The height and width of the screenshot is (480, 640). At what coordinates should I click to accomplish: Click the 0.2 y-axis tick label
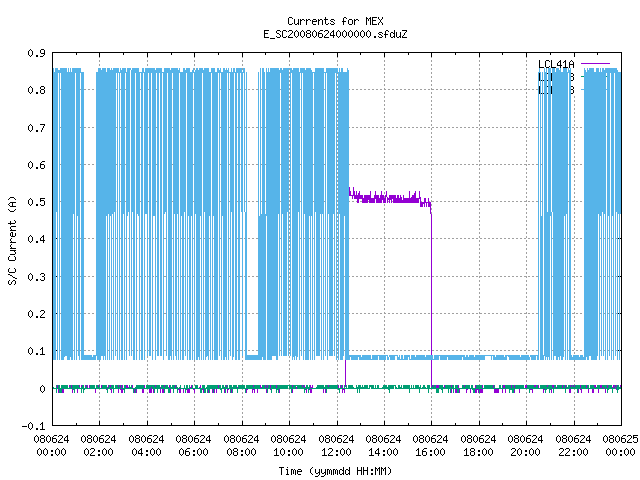tap(36, 314)
